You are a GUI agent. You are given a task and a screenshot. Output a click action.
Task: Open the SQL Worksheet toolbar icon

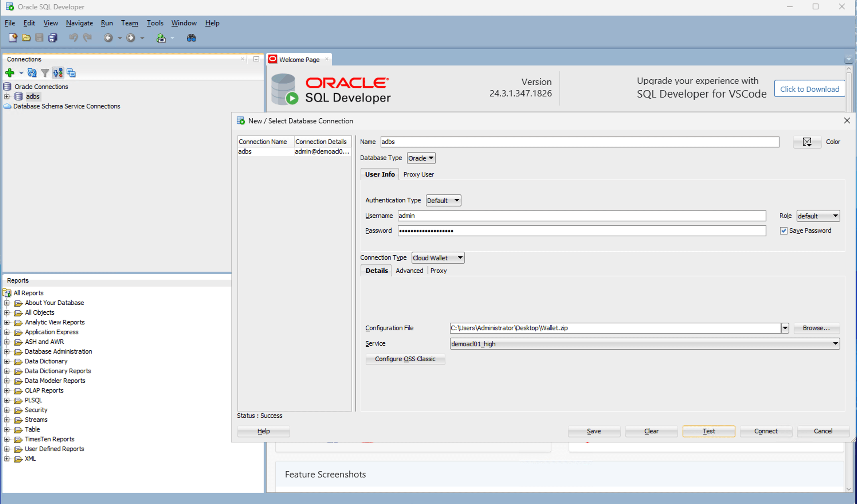point(161,38)
